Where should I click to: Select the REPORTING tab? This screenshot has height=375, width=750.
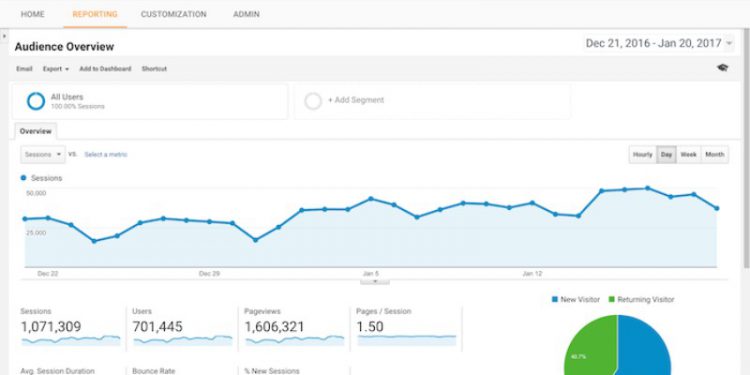click(95, 14)
